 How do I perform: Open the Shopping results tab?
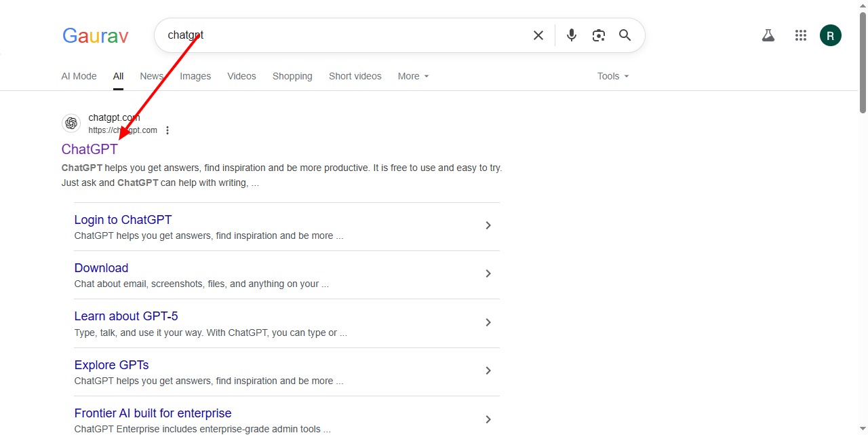coord(292,76)
